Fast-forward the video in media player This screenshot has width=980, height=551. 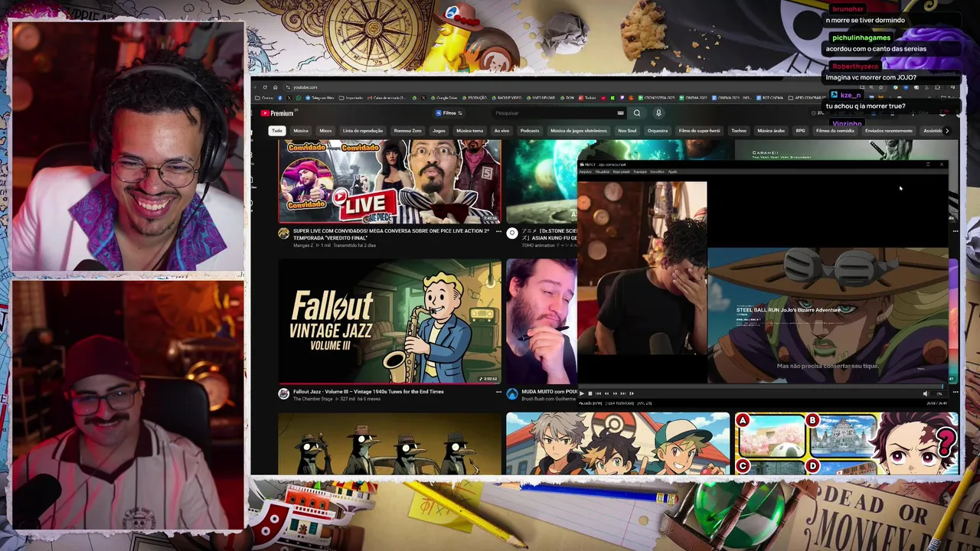coord(615,393)
